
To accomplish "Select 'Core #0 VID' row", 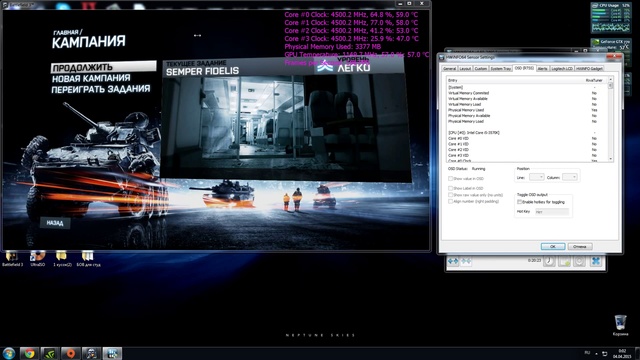I will point(529,138).
